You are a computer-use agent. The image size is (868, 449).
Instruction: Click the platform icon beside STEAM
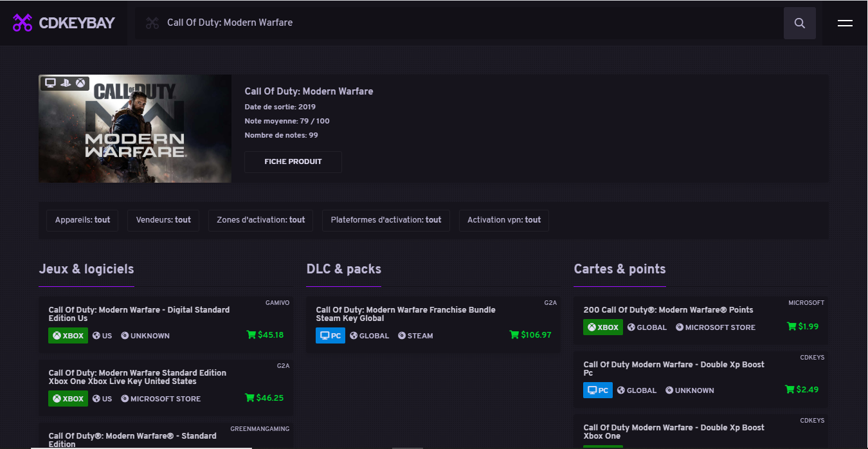click(402, 336)
